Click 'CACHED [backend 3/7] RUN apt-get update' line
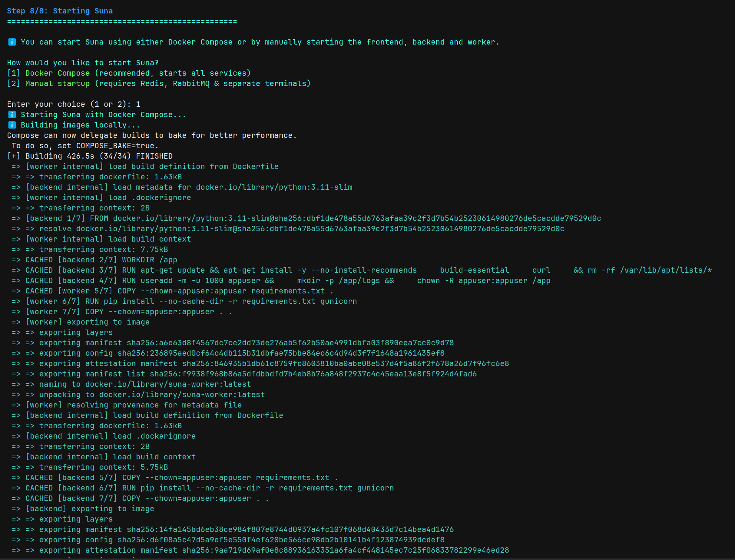This screenshot has width=735, height=560. tap(362, 270)
